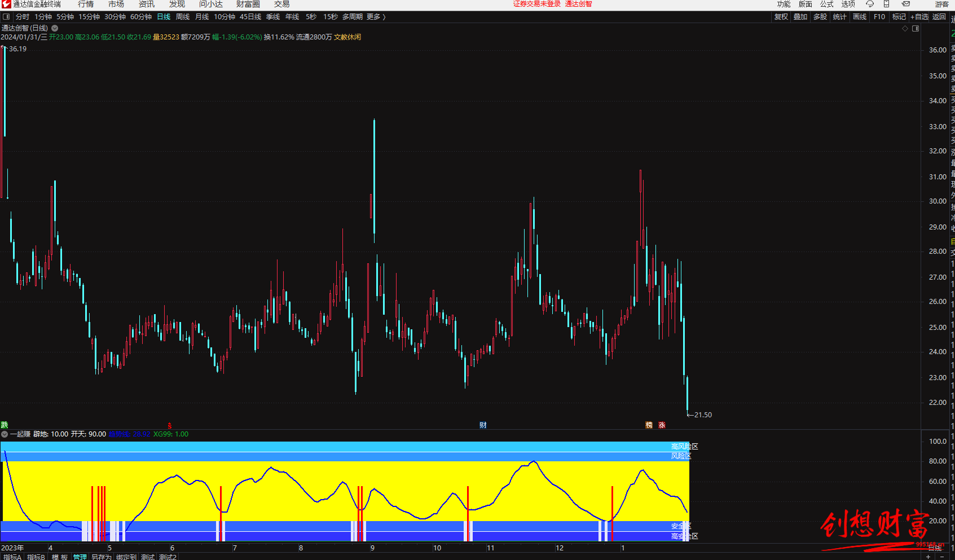
Task: Switch to 5分钟 period
Action: coord(65,17)
